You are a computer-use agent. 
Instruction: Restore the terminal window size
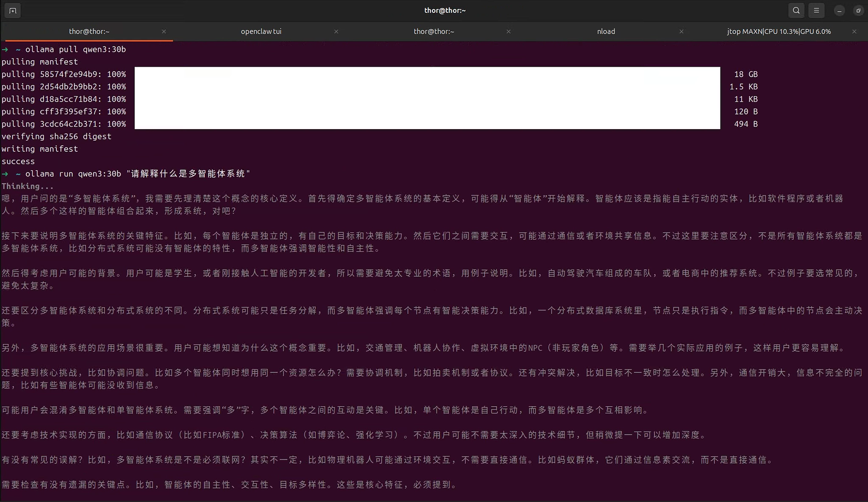(858, 11)
